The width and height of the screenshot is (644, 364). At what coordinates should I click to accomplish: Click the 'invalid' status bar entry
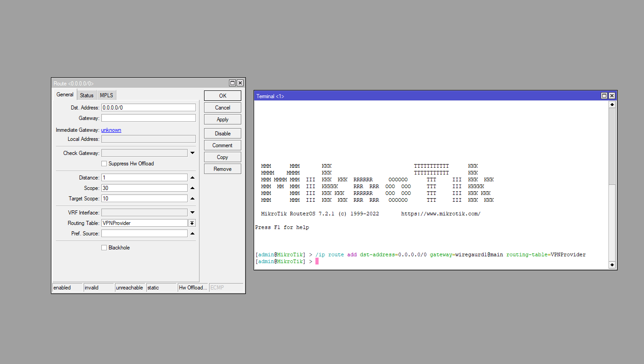[99, 288]
